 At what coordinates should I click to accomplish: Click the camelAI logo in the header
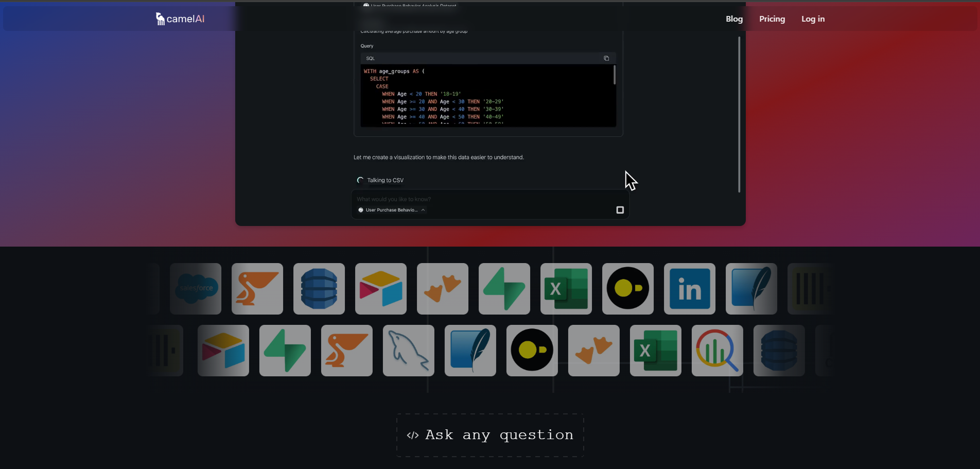click(180, 19)
